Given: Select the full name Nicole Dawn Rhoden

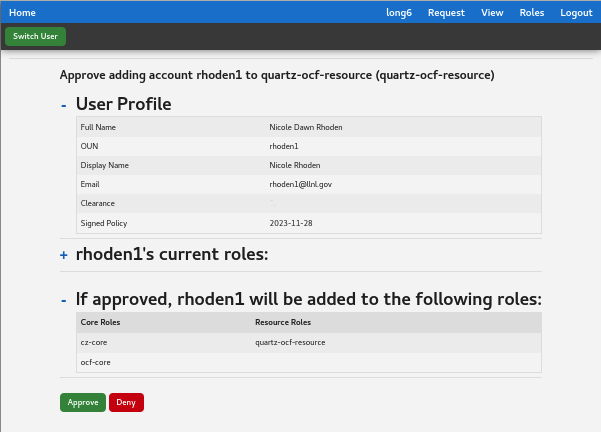Looking at the screenshot, I should tap(305, 127).
